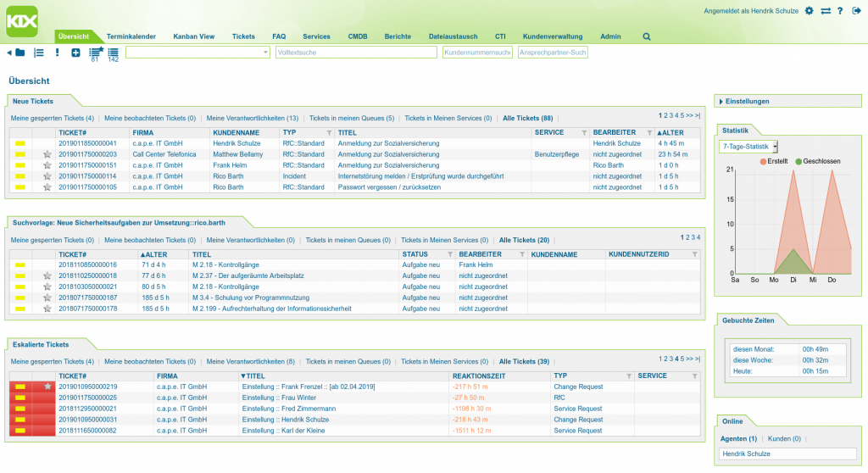This screenshot has width=868, height=473.
Task: Click the switch arrows icon in header
Action: (x=825, y=11)
